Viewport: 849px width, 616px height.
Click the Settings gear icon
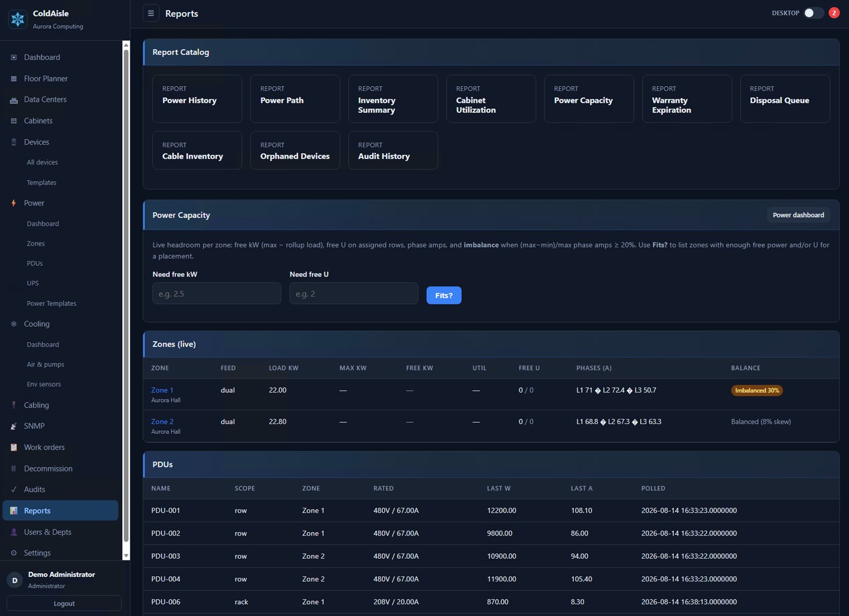pyautogui.click(x=14, y=553)
